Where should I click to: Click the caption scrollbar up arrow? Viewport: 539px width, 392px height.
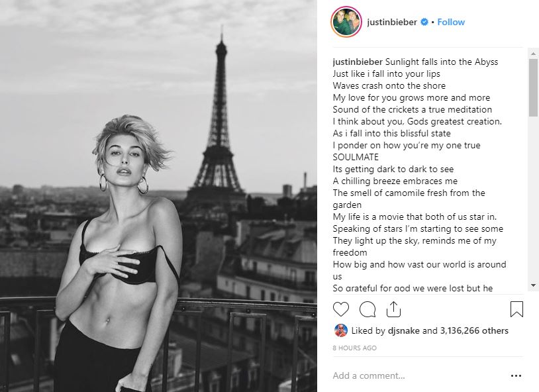[x=533, y=54]
